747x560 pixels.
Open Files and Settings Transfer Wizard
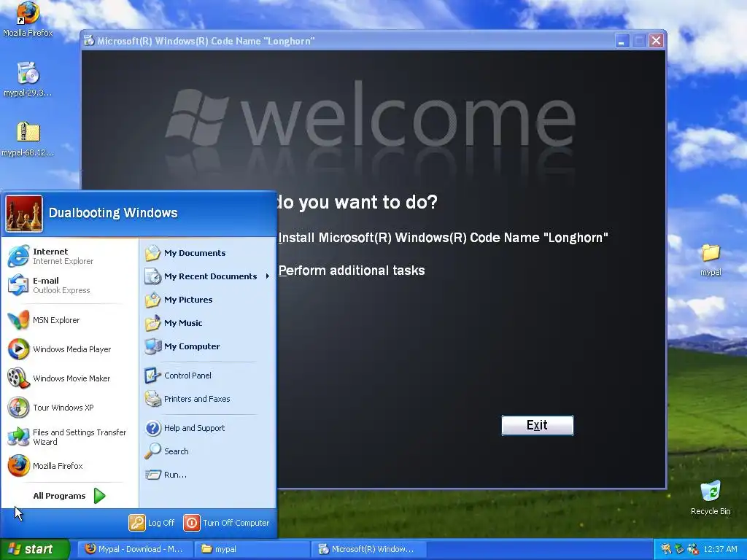pyautogui.click(x=69, y=437)
